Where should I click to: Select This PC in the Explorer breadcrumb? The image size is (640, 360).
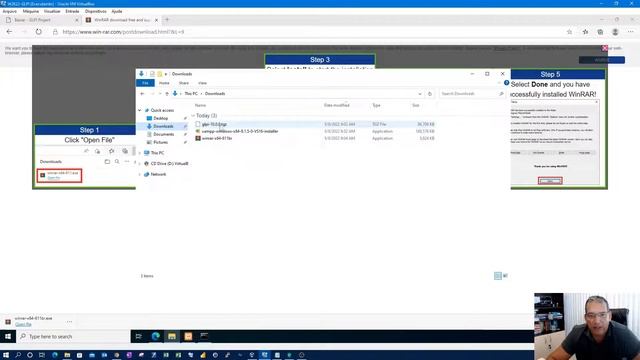click(191, 93)
